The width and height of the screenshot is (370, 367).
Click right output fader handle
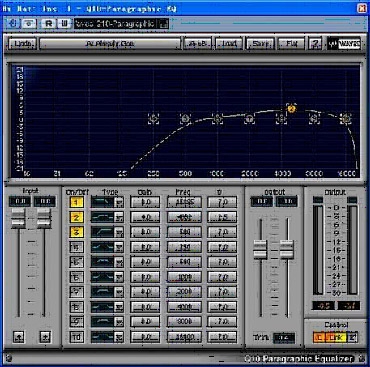(287, 249)
